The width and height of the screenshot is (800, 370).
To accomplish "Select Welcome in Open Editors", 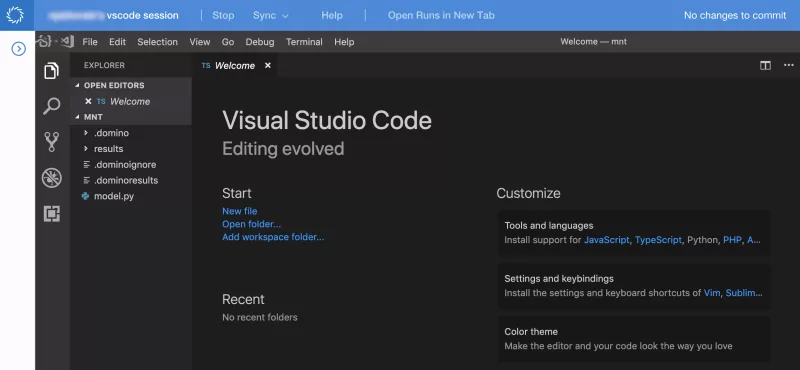I will tap(131, 101).
